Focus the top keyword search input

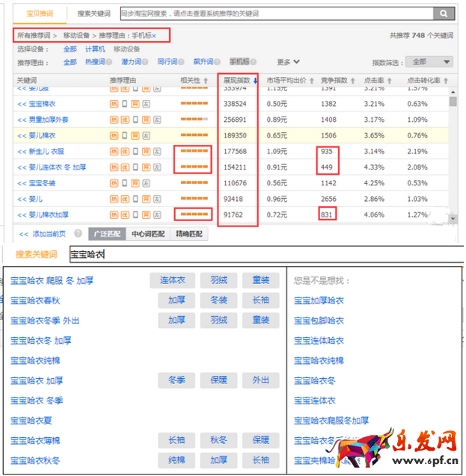277,13
